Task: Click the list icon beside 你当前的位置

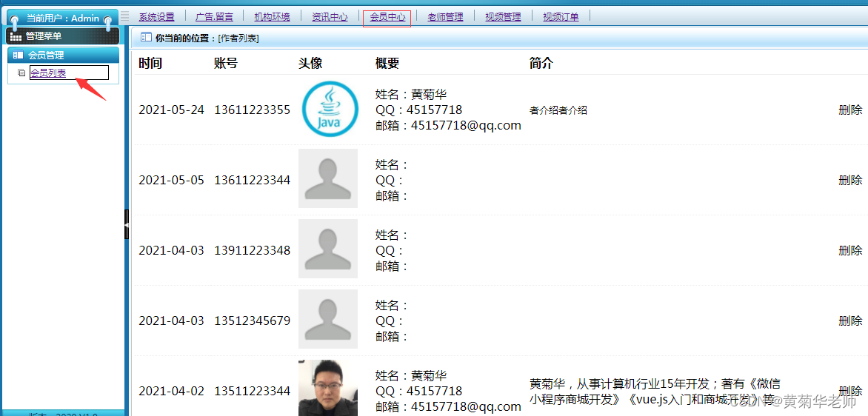Action: coord(146,38)
